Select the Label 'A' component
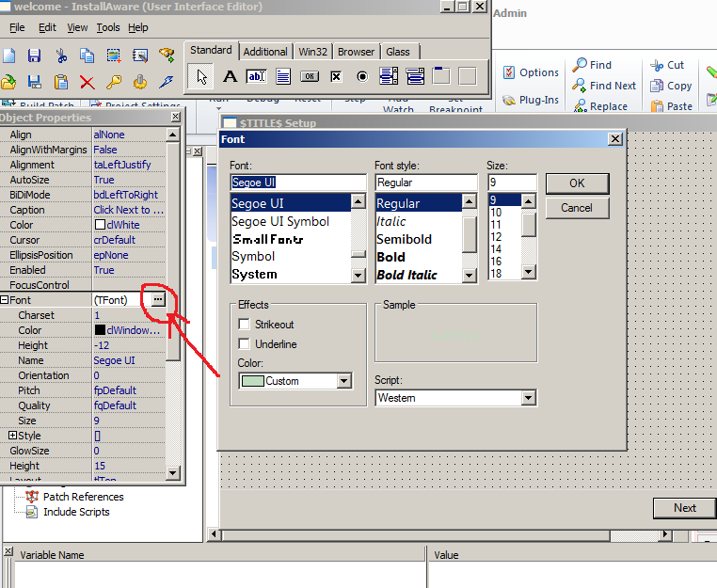This screenshot has height=588, width=717. point(230,76)
